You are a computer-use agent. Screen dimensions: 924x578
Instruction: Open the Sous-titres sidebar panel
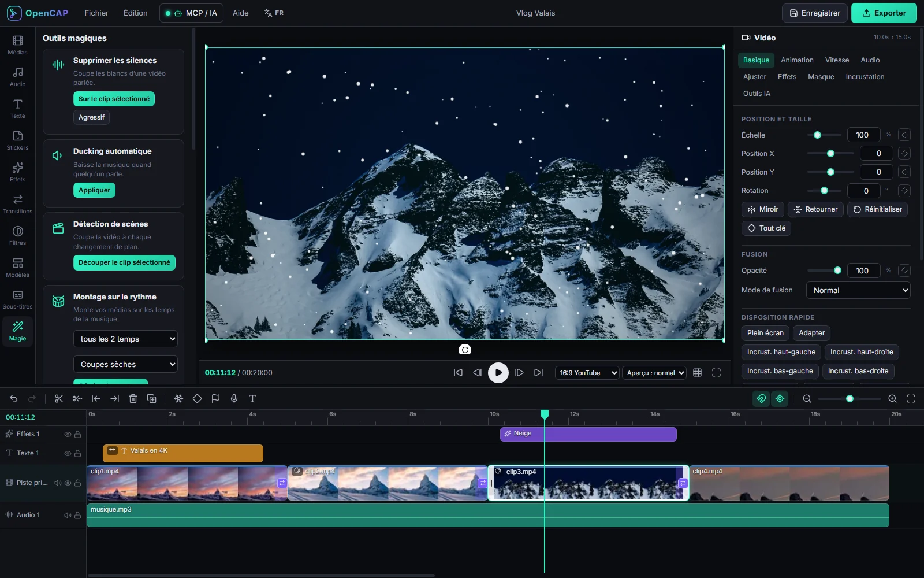pos(17,299)
